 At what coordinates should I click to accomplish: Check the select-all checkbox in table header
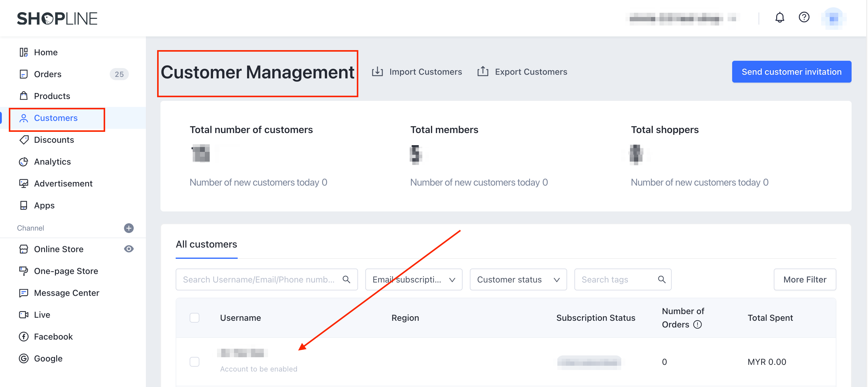pos(195,318)
